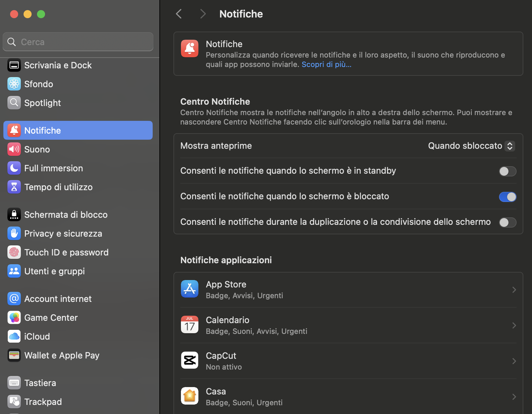Click the Utenti e gruppi people icon
This screenshot has height=414, width=532.
[x=14, y=271]
